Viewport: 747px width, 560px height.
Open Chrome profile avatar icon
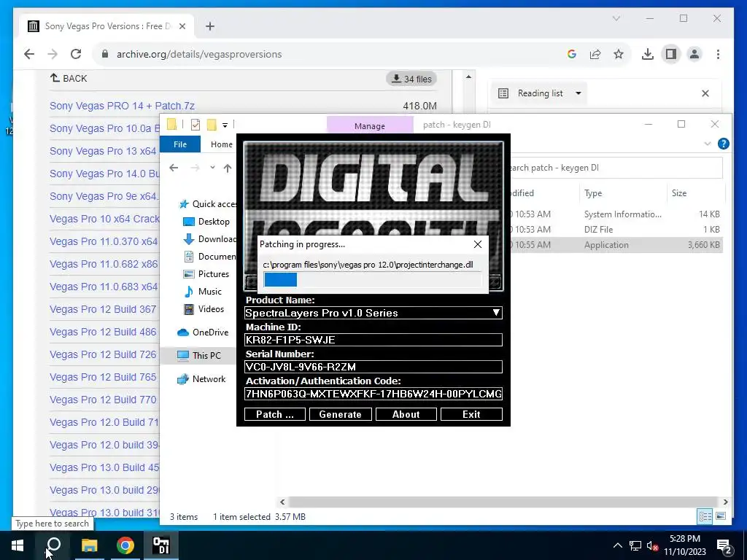click(x=694, y=54)
